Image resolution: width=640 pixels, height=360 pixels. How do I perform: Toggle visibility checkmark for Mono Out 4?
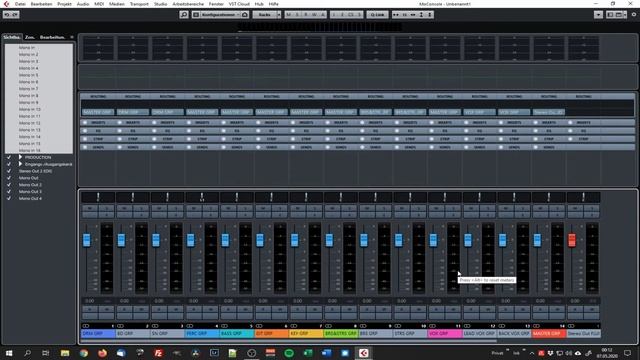pyautogui.click(x=9, y=198)
